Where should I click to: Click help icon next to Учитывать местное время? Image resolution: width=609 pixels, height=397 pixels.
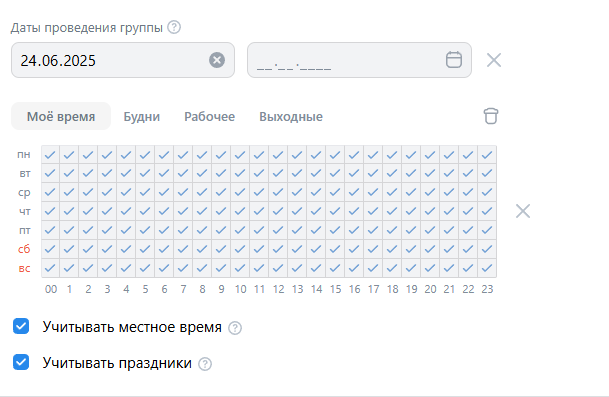[x=235, y=328]
